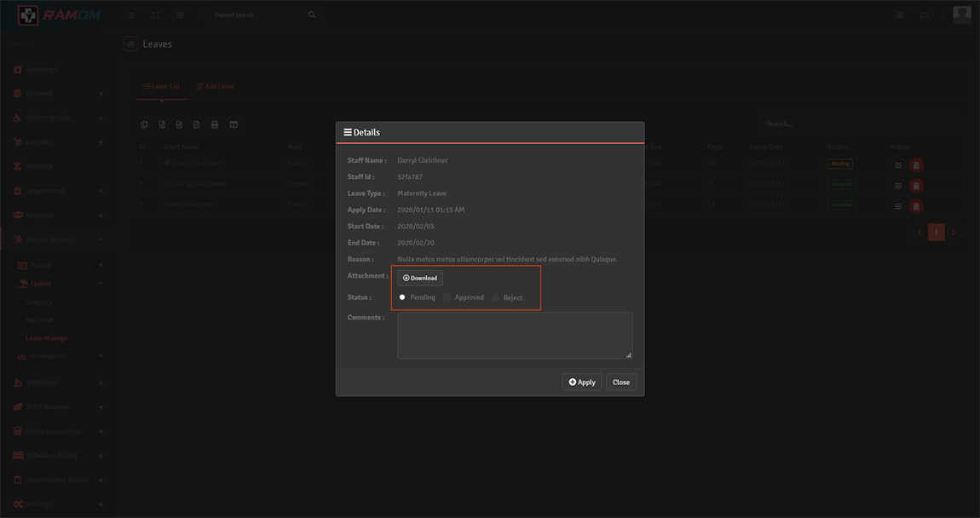Click the copy icon in table toolbar
The image size is (980, 518).
144,124
